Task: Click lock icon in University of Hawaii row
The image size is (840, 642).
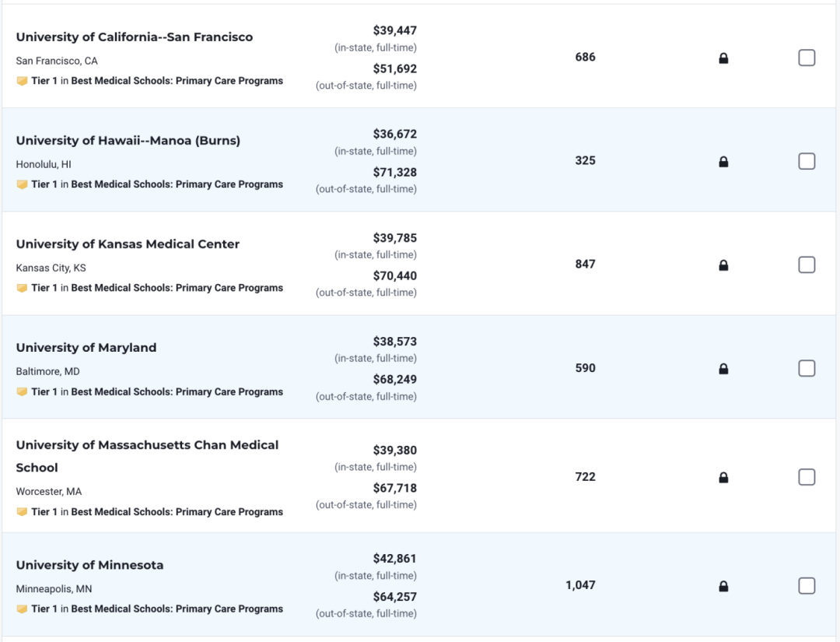Action: tap(723, 161)
